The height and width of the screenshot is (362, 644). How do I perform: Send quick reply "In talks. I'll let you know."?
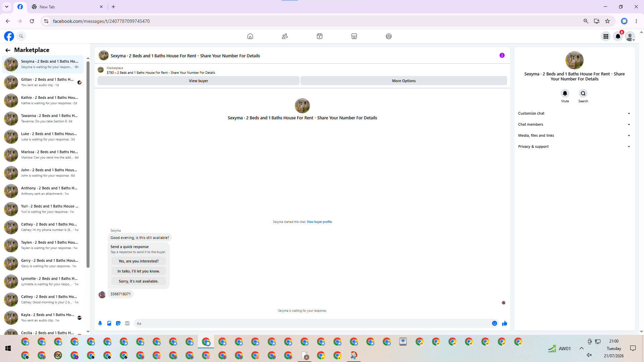click(x=139, y=271)
